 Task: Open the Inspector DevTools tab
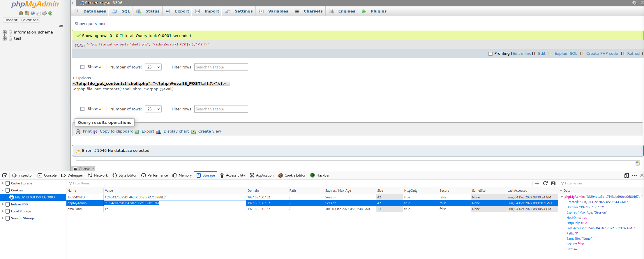point(23,175)
